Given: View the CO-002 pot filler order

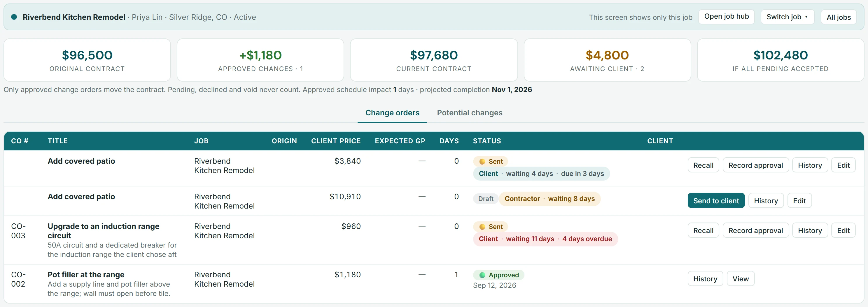Looking at the screenshot, I should [740, 279].
